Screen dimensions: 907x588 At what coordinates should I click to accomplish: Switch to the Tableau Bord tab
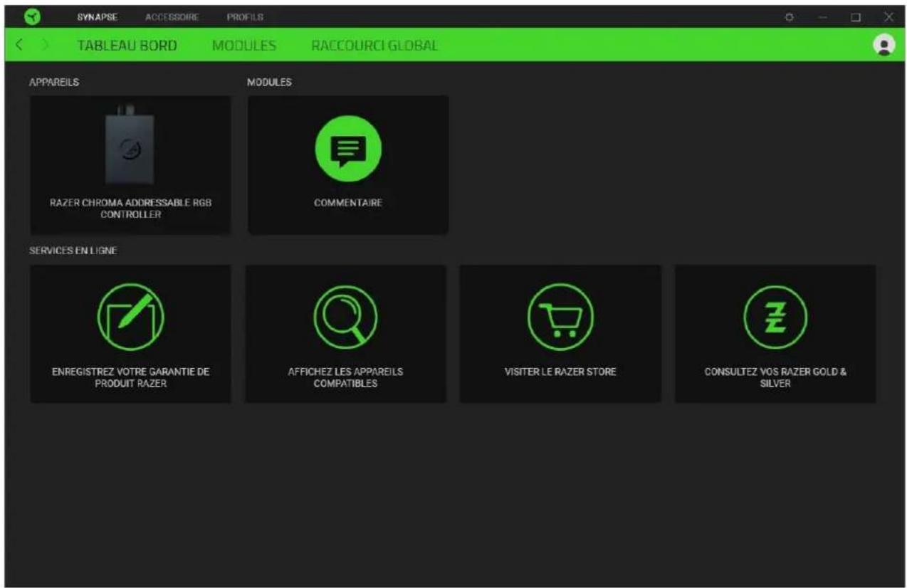(127, 46)
